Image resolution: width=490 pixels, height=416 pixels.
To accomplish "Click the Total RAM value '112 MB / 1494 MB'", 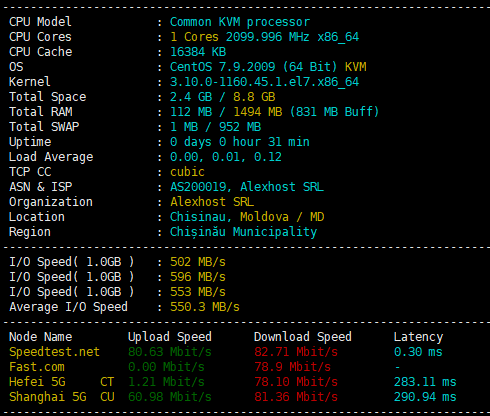I will (226, 112).
